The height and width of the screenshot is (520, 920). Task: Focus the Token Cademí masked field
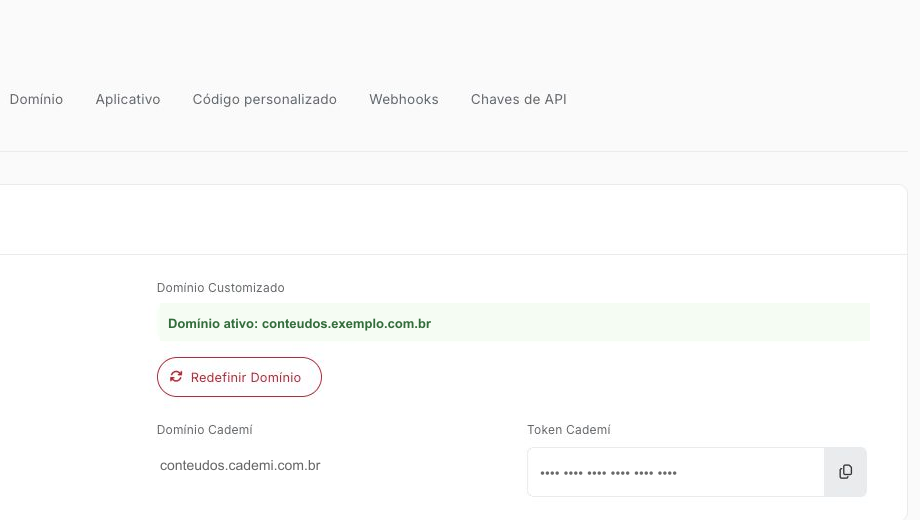coord(676,472)
